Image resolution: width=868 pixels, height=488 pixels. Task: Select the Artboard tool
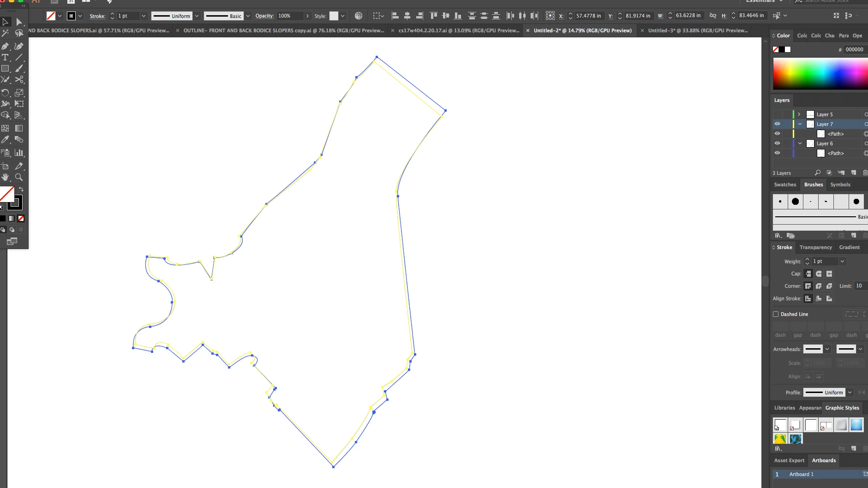pyautogui.click(x=6, y=166)
